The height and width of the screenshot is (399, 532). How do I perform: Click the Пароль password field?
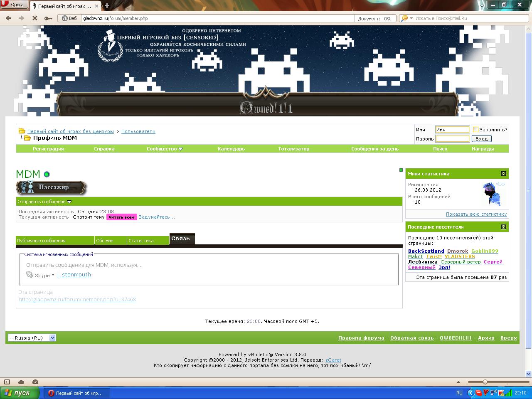coord(452,139)
